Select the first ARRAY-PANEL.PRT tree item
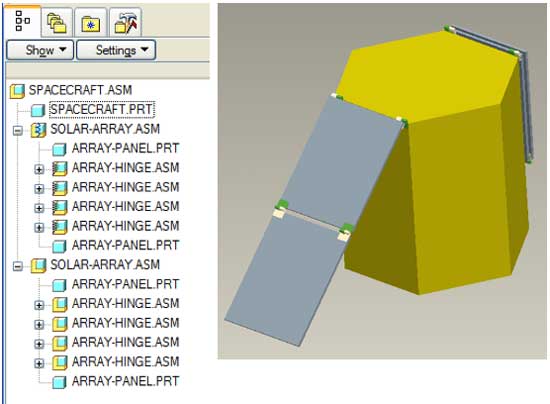This screenshot has height=404, width=550. point(126,149)
